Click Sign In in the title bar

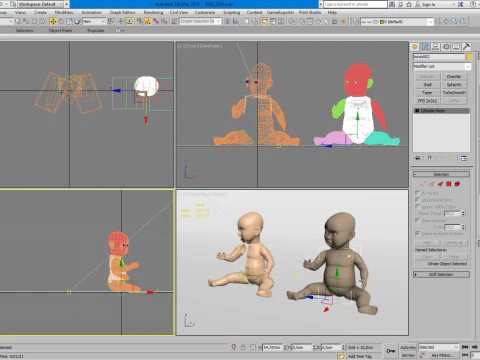pyautogui.click(x=428, y=5)
